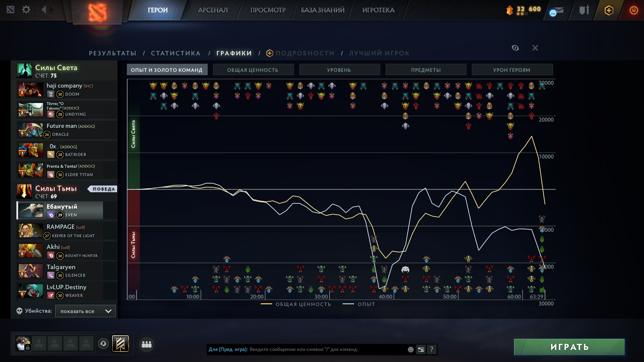The width and height of the screenshot is (644, 362).
Task: Click the chat channel switch icon
Action: coord(421,349)
